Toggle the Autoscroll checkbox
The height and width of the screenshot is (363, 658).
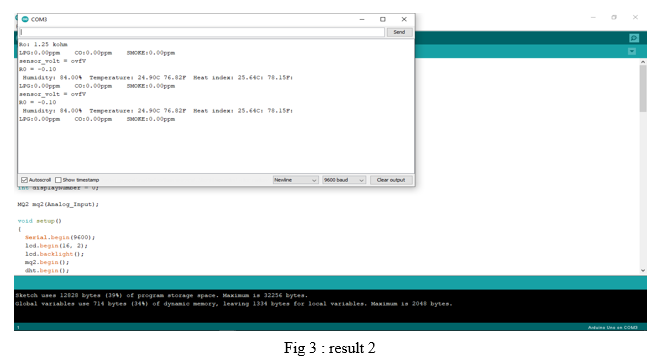click(x=24, y=180)
